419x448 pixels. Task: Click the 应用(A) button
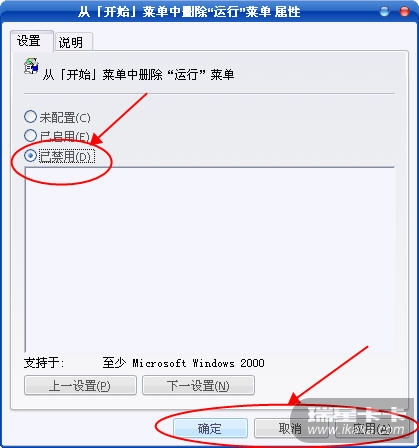371,429
